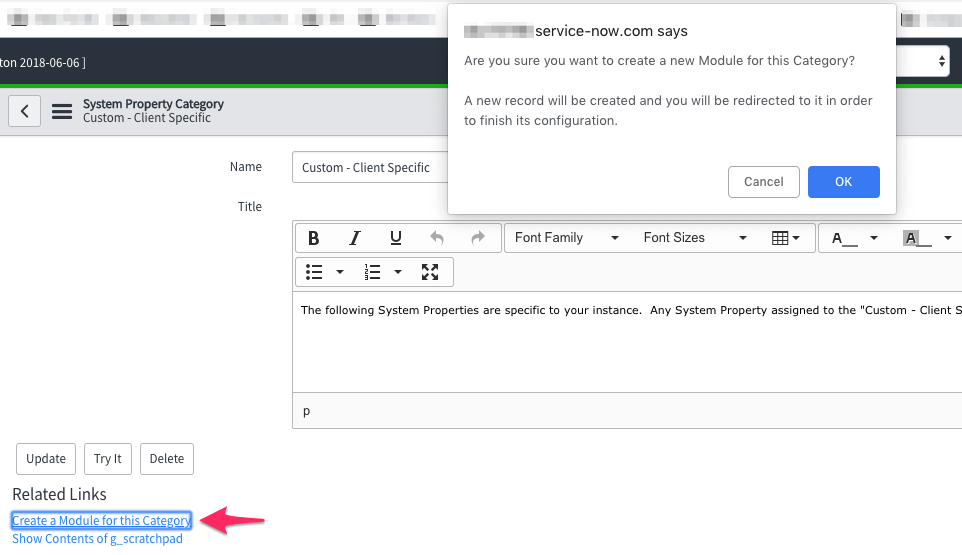
Task: Click the Delete button
Action: pos(167,459)
